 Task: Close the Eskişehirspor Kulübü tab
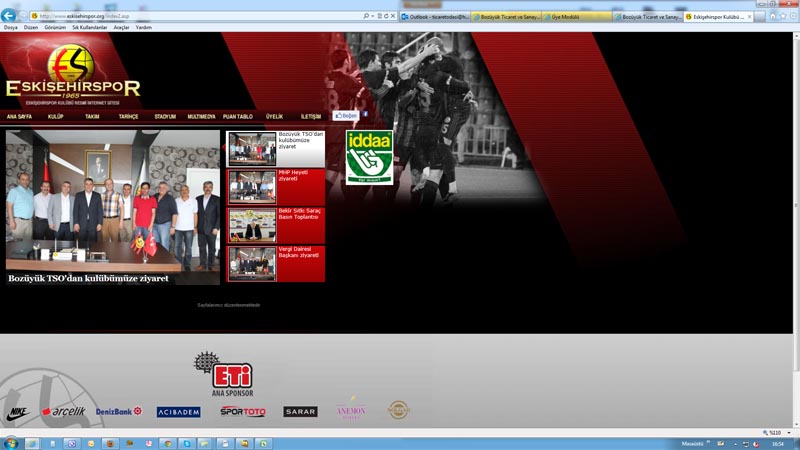tap(749, 17)
